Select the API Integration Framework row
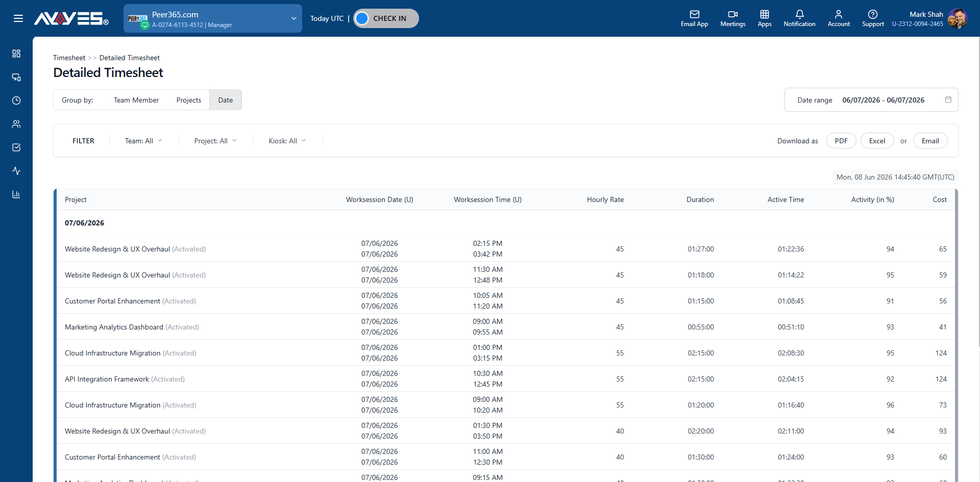 505,379
